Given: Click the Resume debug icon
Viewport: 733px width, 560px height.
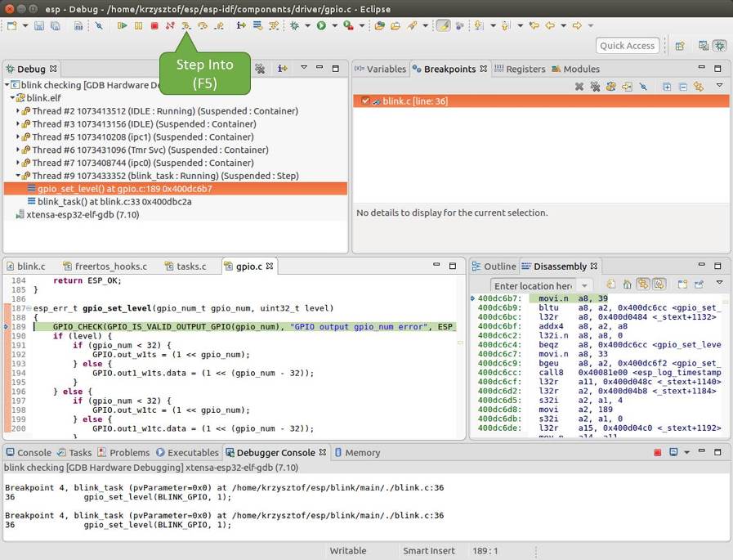Looking at the screenshot, I should [x=123, y=25].
